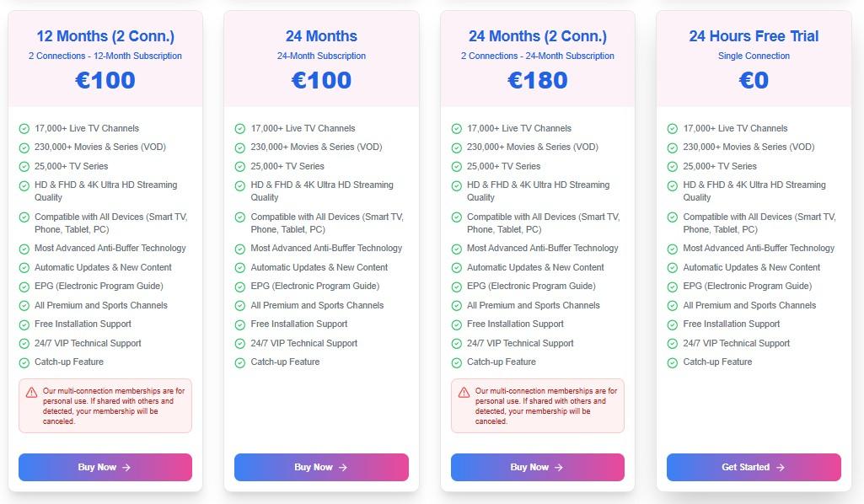
Task: Click check icon next to 17,000+ Live TV Channels in first card
Action: point(24,129)
